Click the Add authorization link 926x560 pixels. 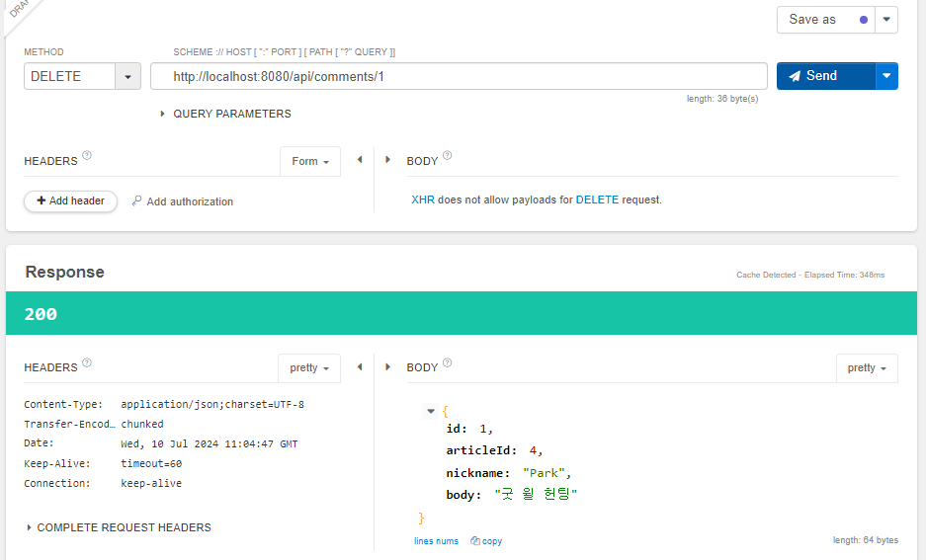click(183, 201)
